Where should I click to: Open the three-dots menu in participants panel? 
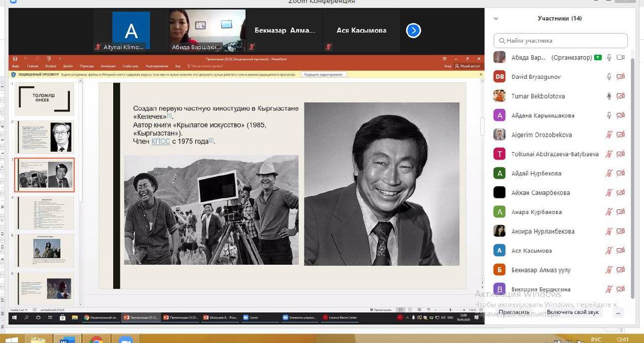coord(619,312)
